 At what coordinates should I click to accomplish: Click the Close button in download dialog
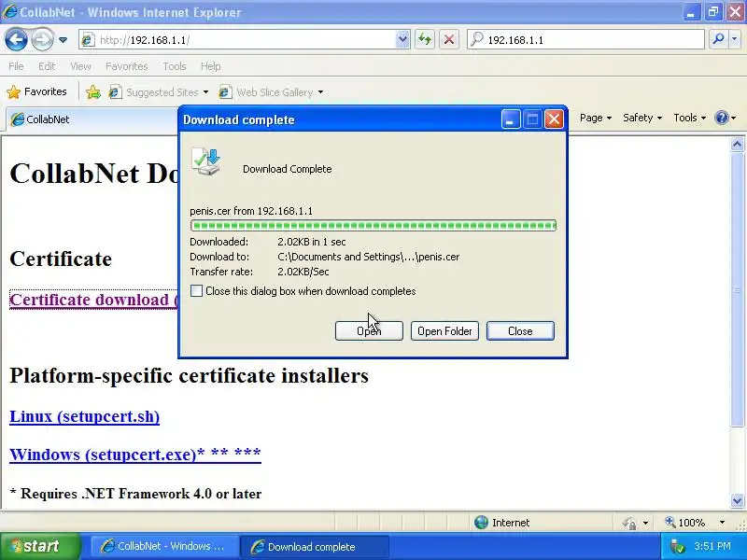520,331
